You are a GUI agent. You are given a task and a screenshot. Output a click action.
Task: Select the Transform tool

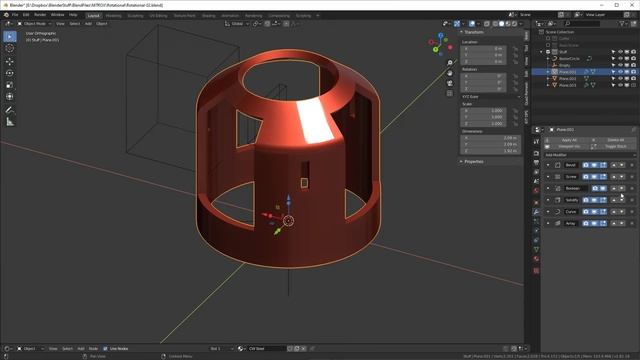10,97
